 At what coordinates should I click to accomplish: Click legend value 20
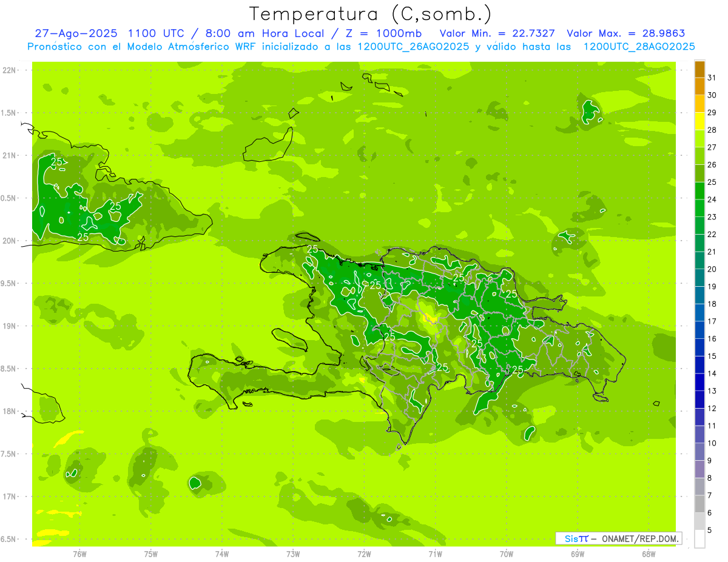pyautogui.click(x=712, y=269)
